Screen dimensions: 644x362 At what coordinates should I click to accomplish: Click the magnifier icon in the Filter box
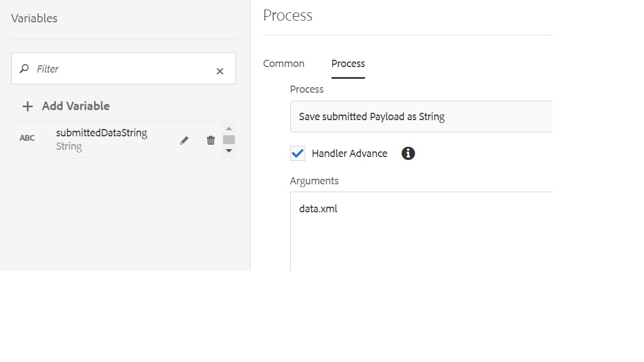coord(23,69)
